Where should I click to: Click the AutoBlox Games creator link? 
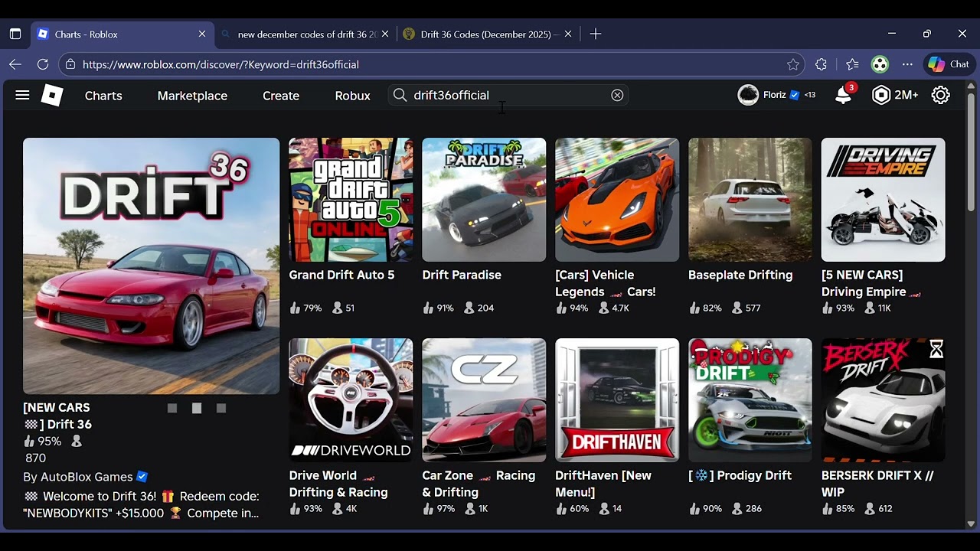(x=87, y=477)
